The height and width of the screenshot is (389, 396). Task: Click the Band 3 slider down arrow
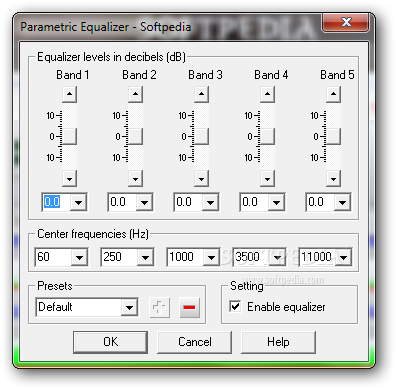[201, 179]
